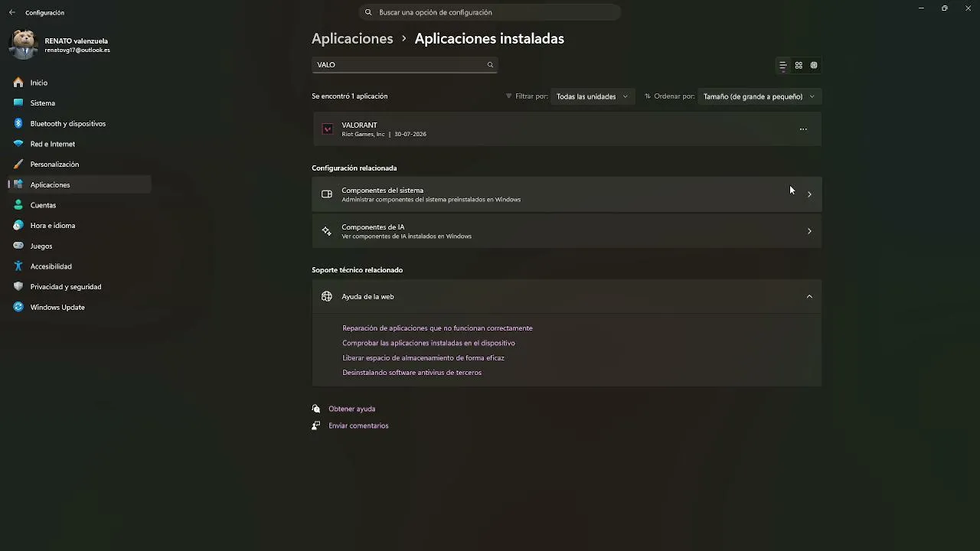Click the Componentes de IA sparkle icon
Screen dimensions: 980x551
(x=327, y=231)
